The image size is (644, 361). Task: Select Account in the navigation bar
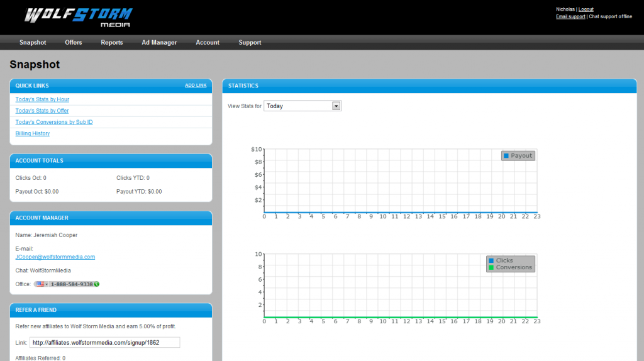tap(208, 43)
